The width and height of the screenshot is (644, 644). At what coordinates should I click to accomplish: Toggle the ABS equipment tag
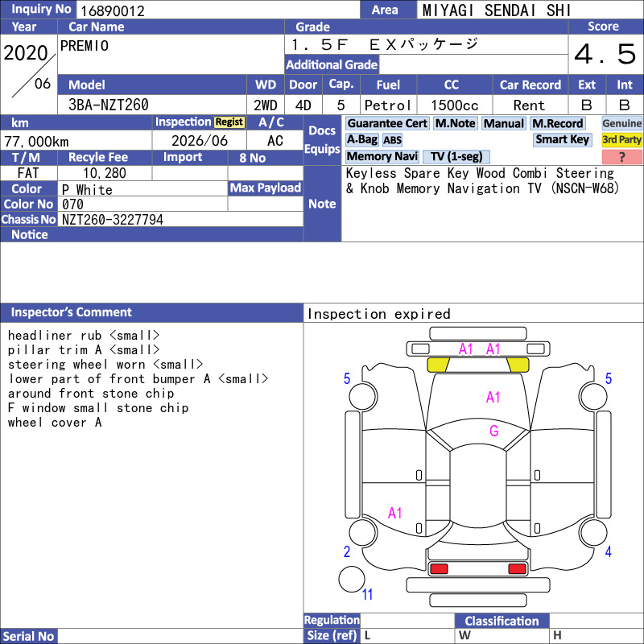coord(392,140)
